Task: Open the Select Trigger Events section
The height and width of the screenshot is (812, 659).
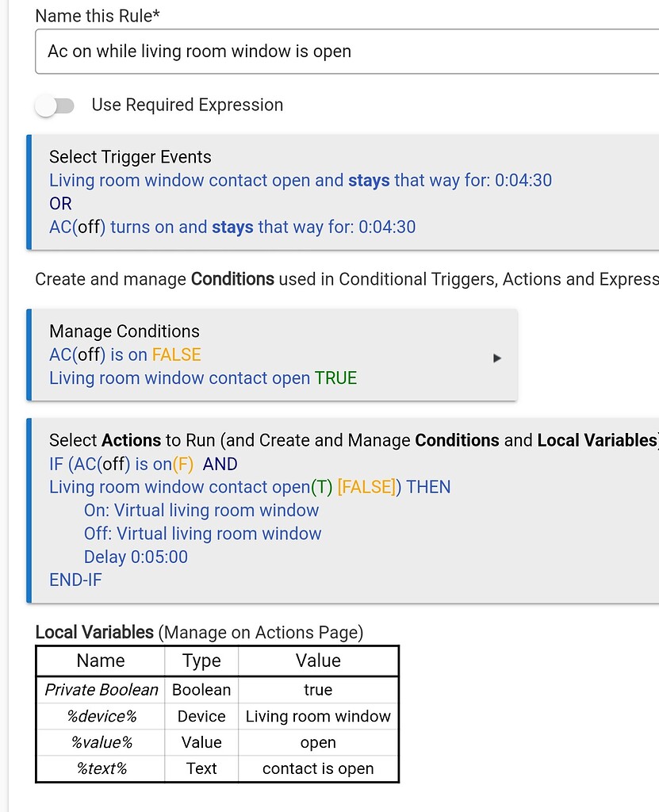Action: coord(130,157)
